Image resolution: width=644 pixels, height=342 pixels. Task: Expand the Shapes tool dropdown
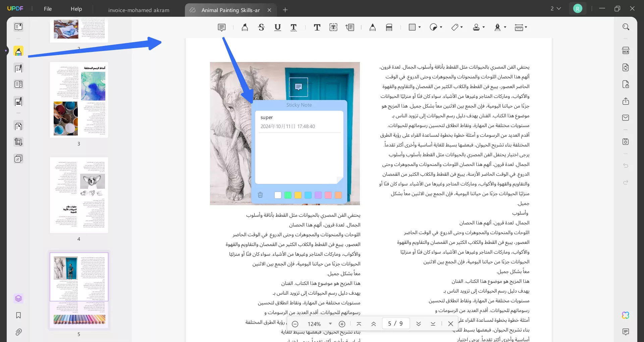point(419,27)
